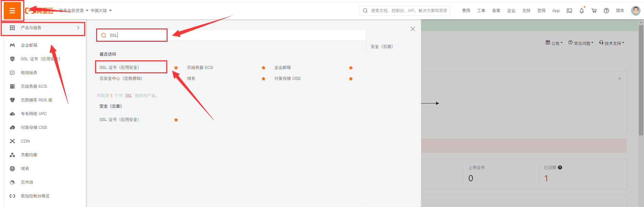Open the hamburger main menu button
Image resolution: width=644 pixels, height=207 pixels.
coord(12,11)
